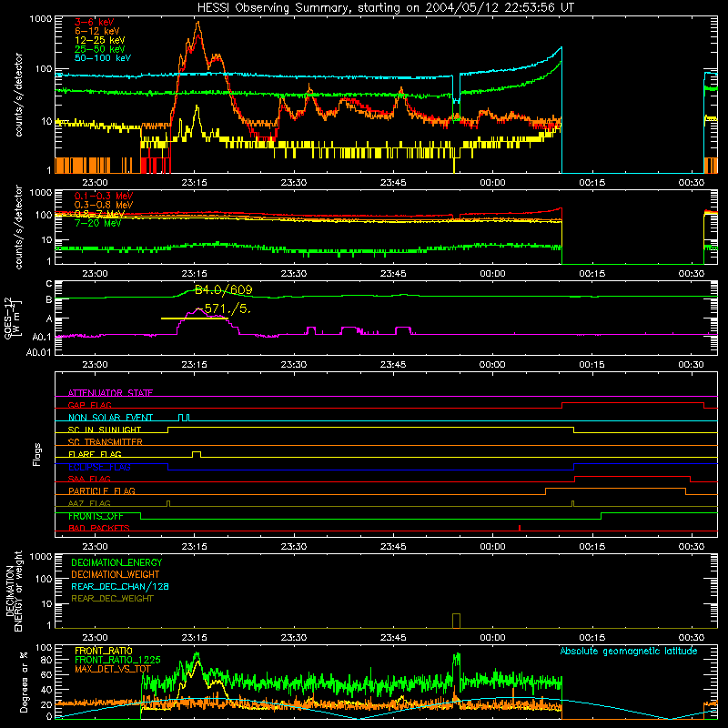
Task: Click the '00:15' tick under the GOES panel
Action: (x=591, y=365)
